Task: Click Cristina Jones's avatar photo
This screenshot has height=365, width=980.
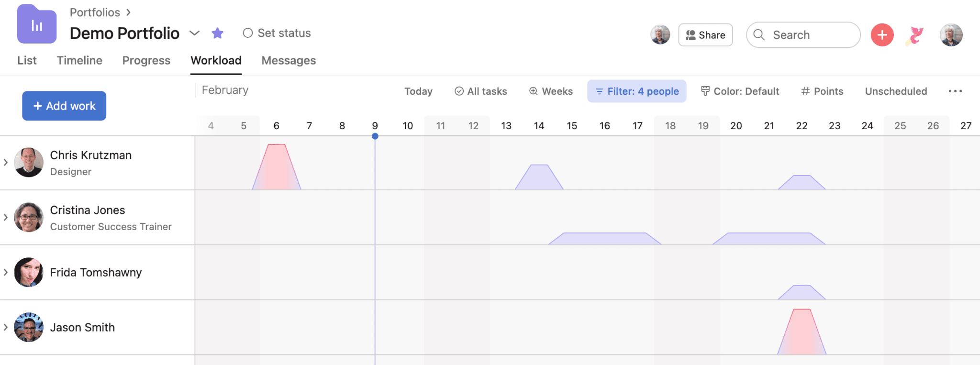Action: coord(29,217)
